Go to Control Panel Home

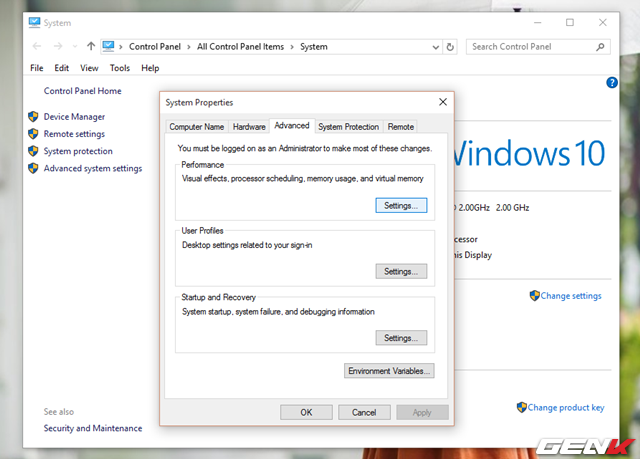click(82, 91)
